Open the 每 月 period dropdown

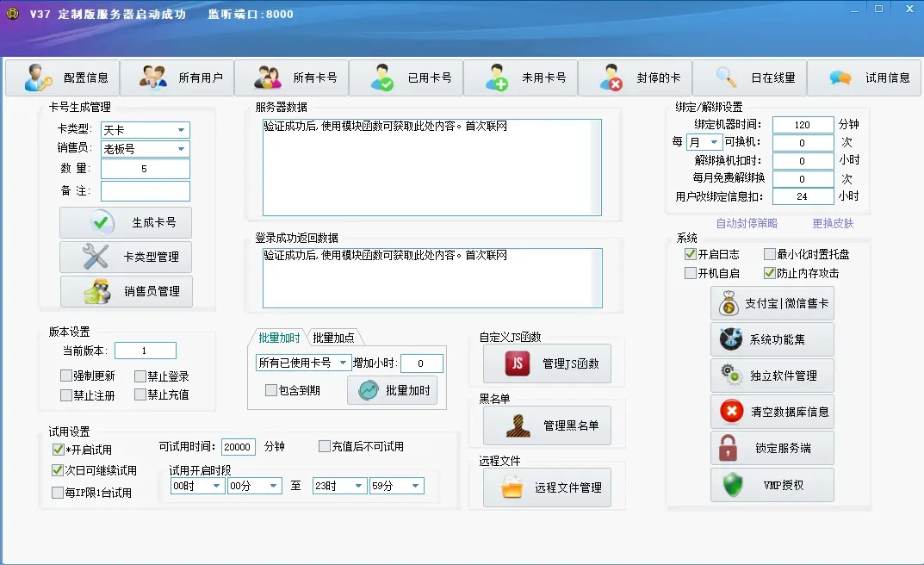[704, 142]
